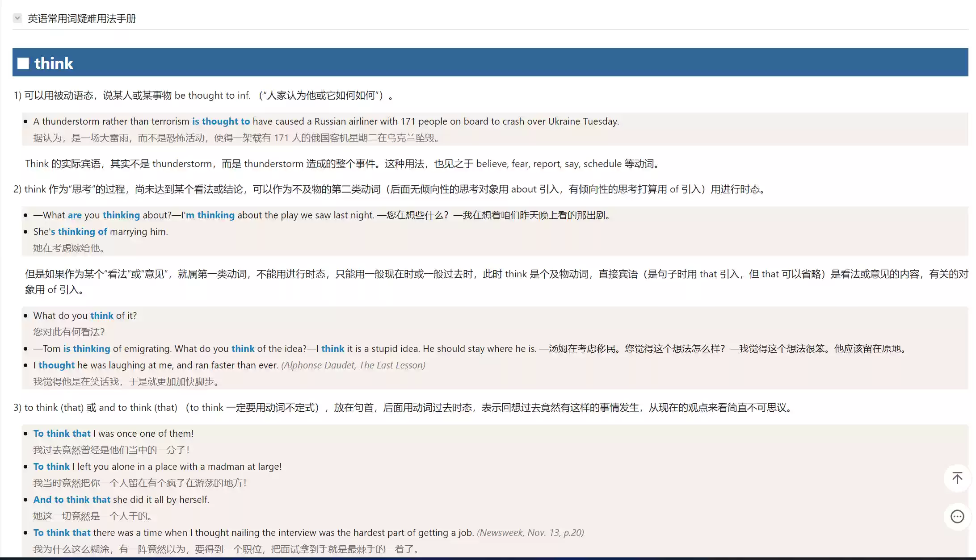Click "To think that" in the first example
This screenshot has width=976, height=560.
tap(62, 433)
